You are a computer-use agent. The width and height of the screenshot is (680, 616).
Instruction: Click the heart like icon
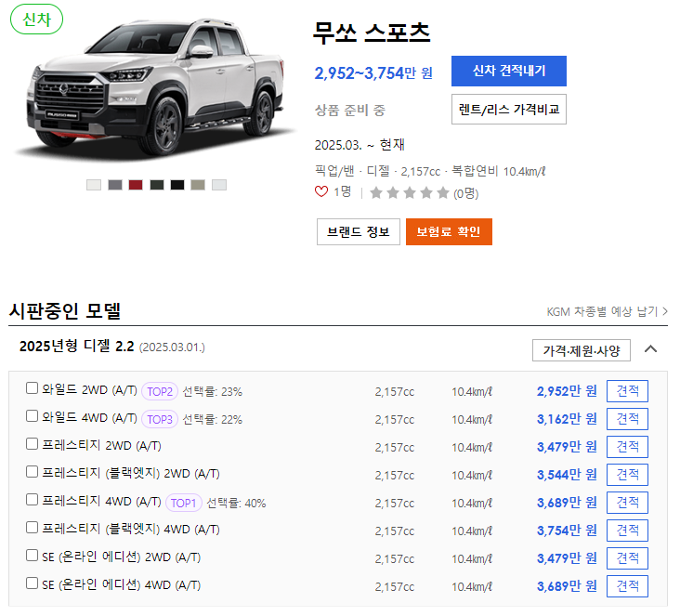point(320,191)
